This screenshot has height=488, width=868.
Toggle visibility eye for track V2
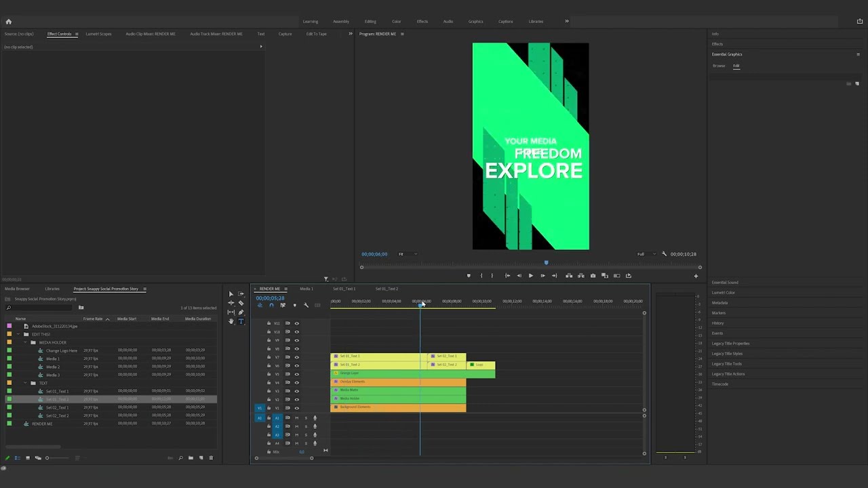coord(296,400)
